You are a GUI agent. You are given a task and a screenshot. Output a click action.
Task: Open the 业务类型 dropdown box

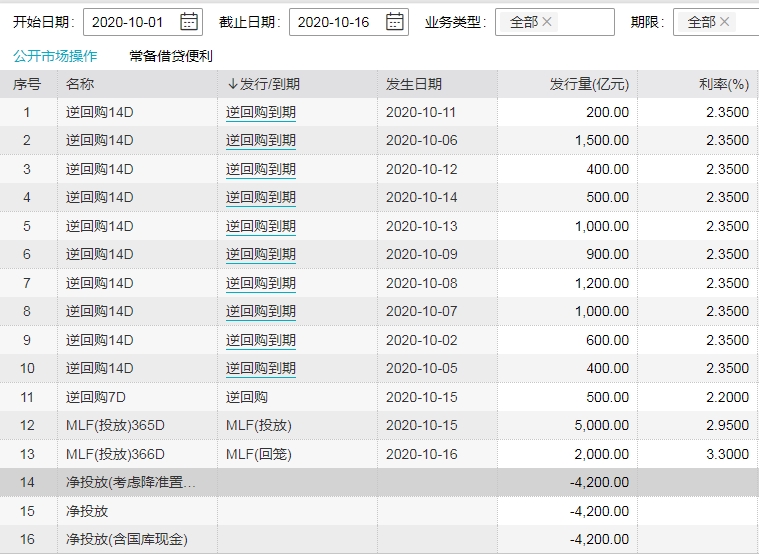click(x=555, y=22)
